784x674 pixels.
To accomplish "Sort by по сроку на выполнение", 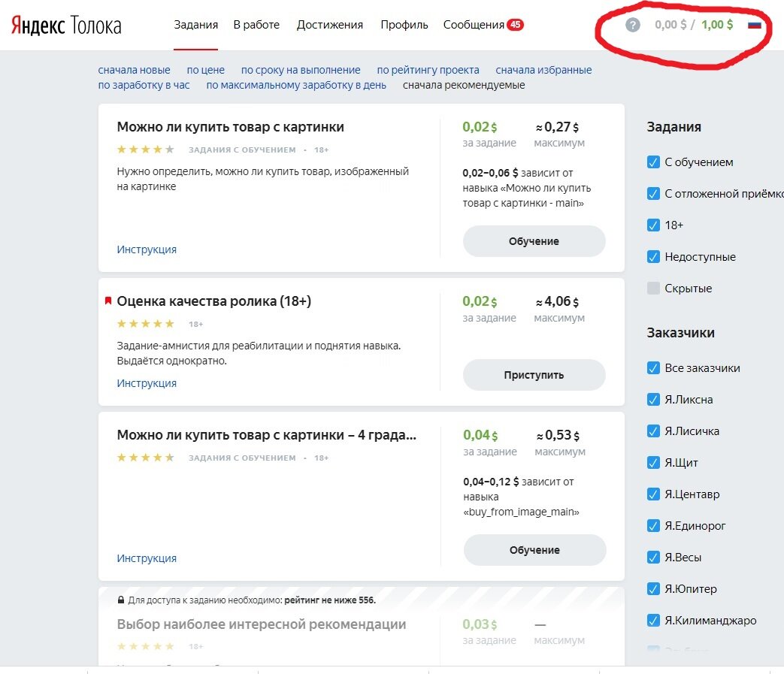I will point(301,70).
